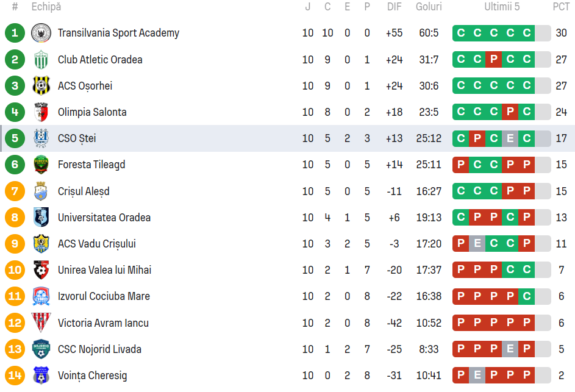
Task: Open Victoria Avram Iancu team page
Action: (103, 323)
